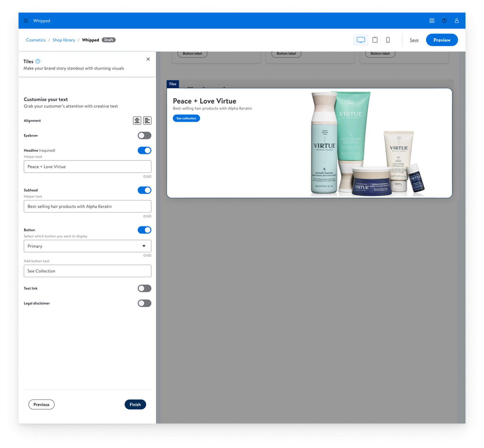The image size is (484, 448).
Task: Select center text alignment icon
Action: (x=137, y=121)
